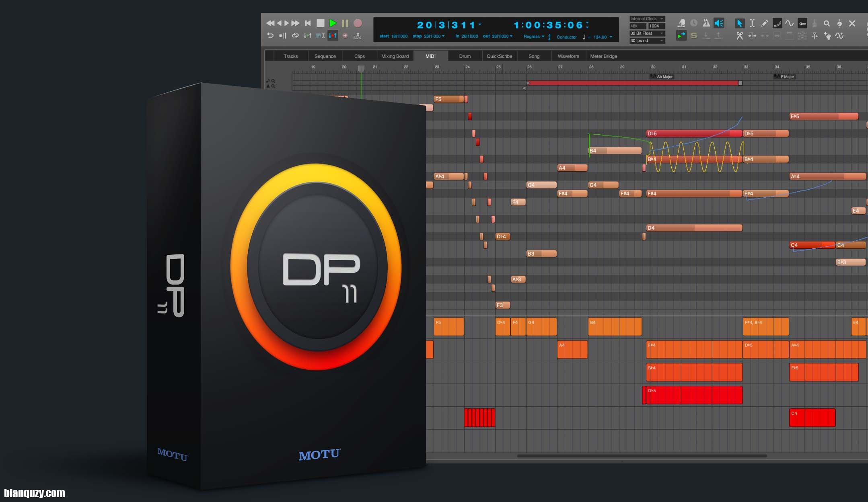The height and width of the screenshot is (502, 868).
Task: Open the 30 fps nd frame rate dropdown
Action: click(647, 41)
